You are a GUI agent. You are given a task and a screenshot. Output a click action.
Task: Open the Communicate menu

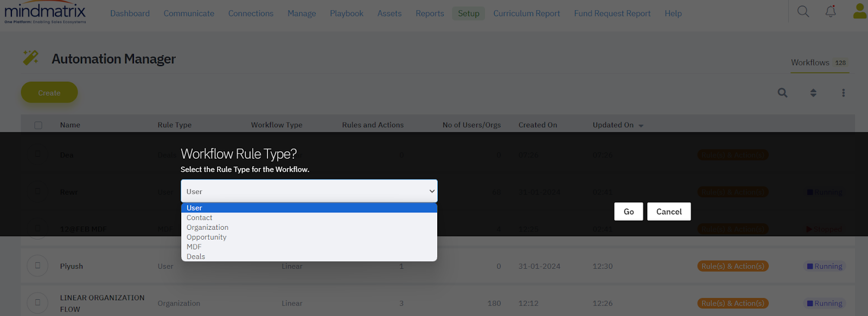189,13
